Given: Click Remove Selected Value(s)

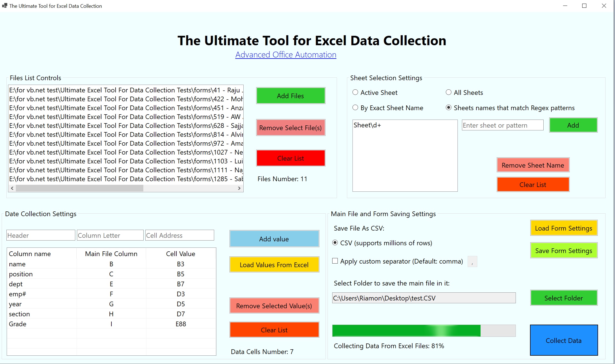Looking at the screenshot, I should [x=274, y=305].
